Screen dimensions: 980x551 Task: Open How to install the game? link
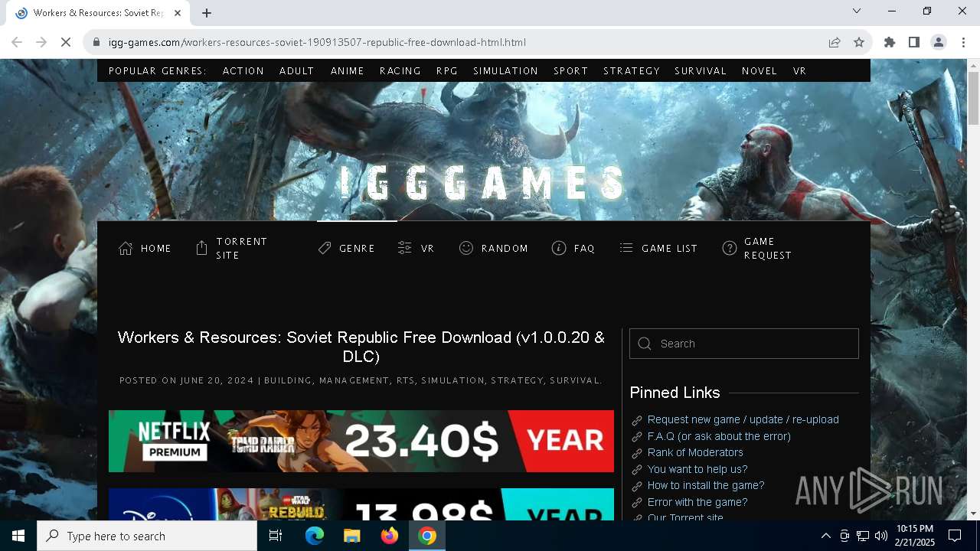pyautogui.click(x=706, y=485)
